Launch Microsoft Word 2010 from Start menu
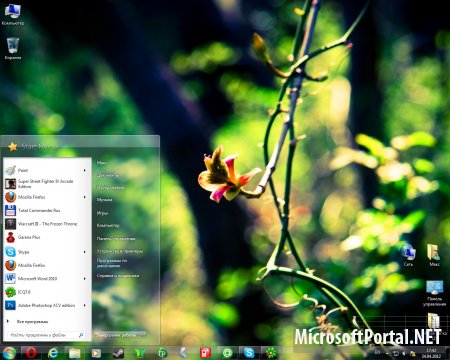 click(x=46, y=278)
